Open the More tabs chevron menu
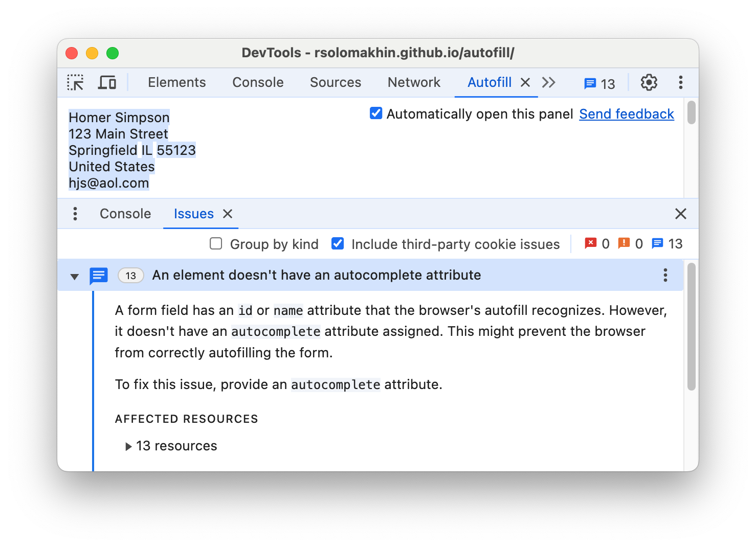Screen dimensions: 756x547 (x=549, y=82)
